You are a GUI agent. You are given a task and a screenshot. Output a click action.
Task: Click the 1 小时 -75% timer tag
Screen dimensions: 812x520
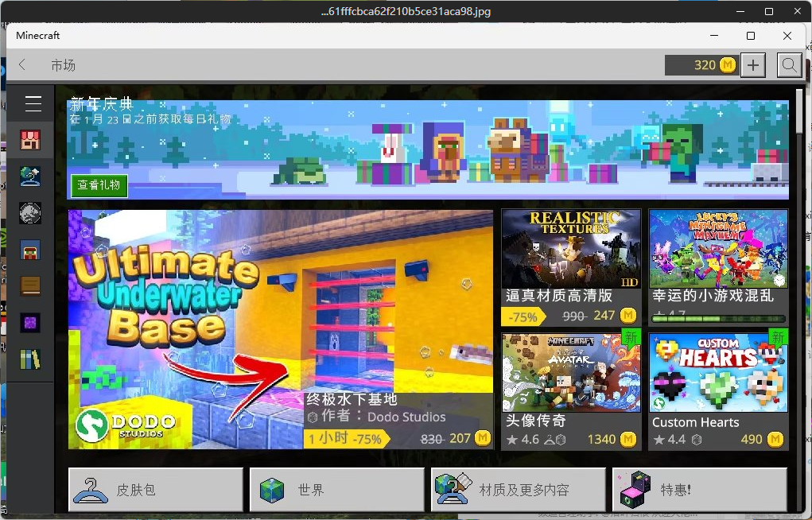[x=345, y=439]
